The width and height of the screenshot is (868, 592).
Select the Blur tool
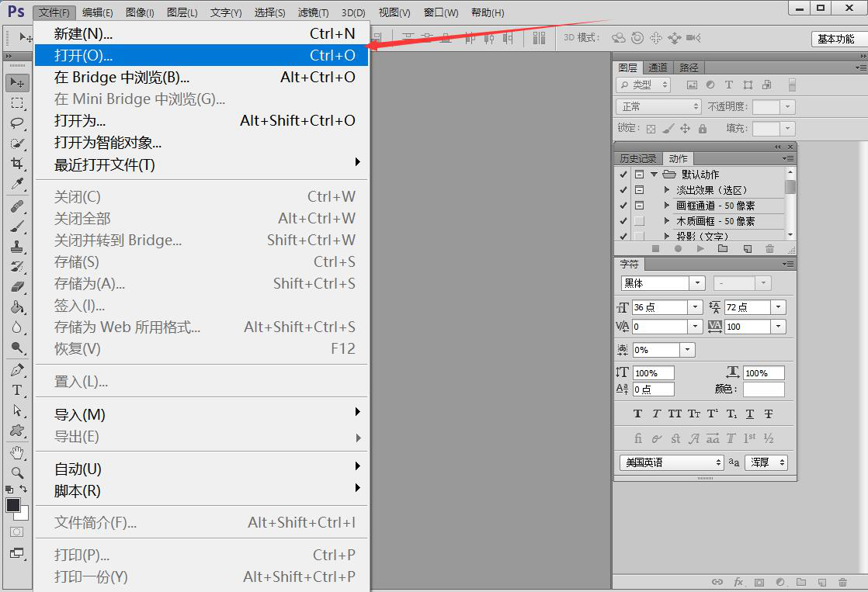(x=17, y=327)
